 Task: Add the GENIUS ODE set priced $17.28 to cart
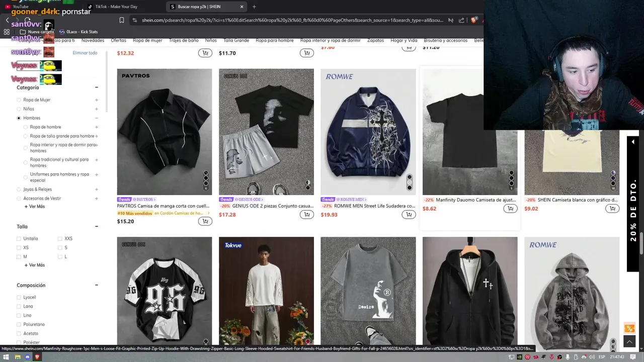coord(307,215)
